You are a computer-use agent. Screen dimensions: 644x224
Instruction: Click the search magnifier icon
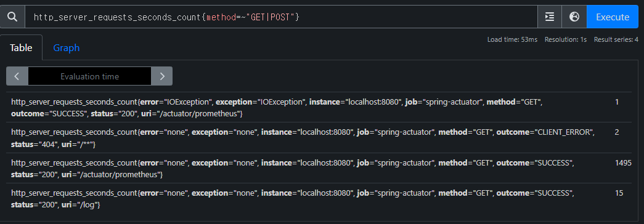13,17
